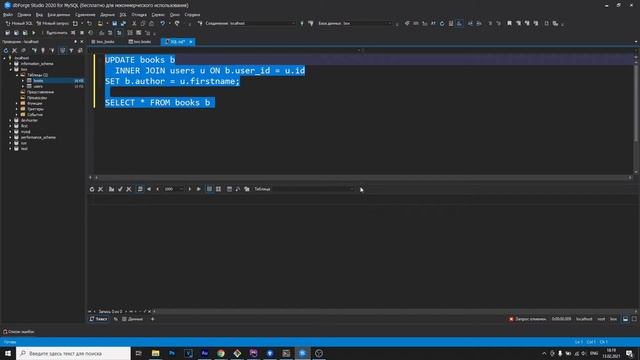Image resolution: width=640 pixels, height=360 pixels.
Task: Switch to the first books document tab
Action: tap(103, 42)
